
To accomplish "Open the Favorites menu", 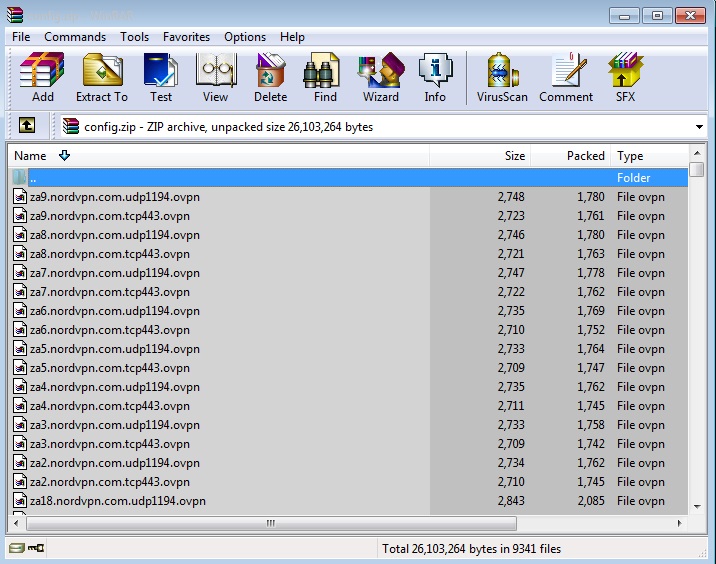I will pyautogui.click(x=186, y=37).
